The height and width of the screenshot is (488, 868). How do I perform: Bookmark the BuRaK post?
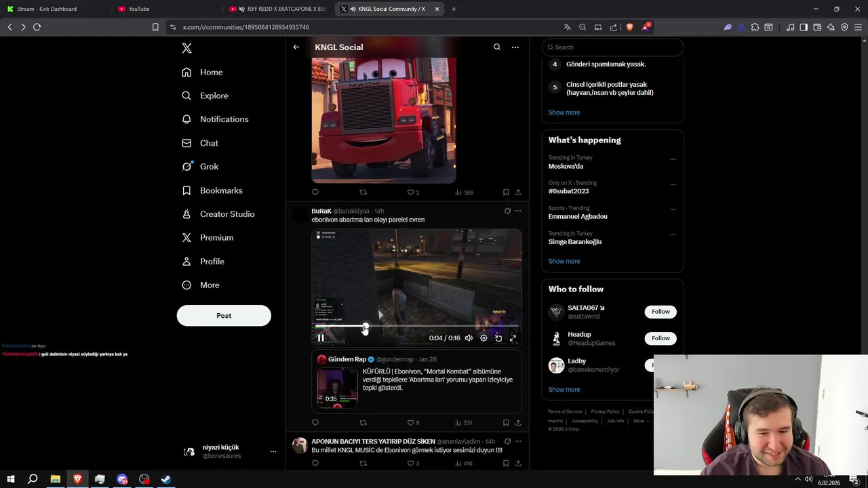(506, 423)
